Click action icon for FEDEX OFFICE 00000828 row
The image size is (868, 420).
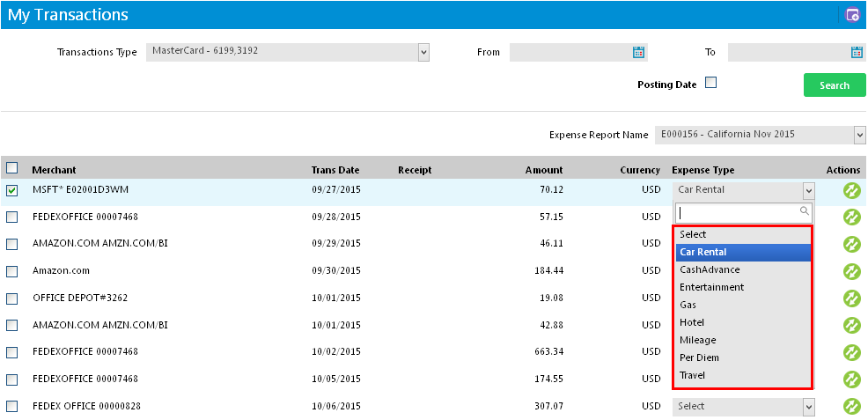point(851,407)
